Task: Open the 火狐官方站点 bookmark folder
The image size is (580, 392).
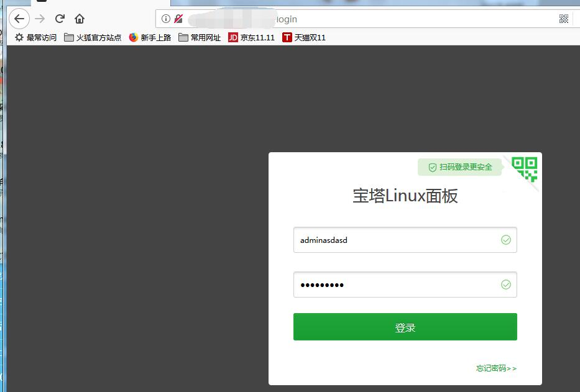Action: [x=93, y=37]
